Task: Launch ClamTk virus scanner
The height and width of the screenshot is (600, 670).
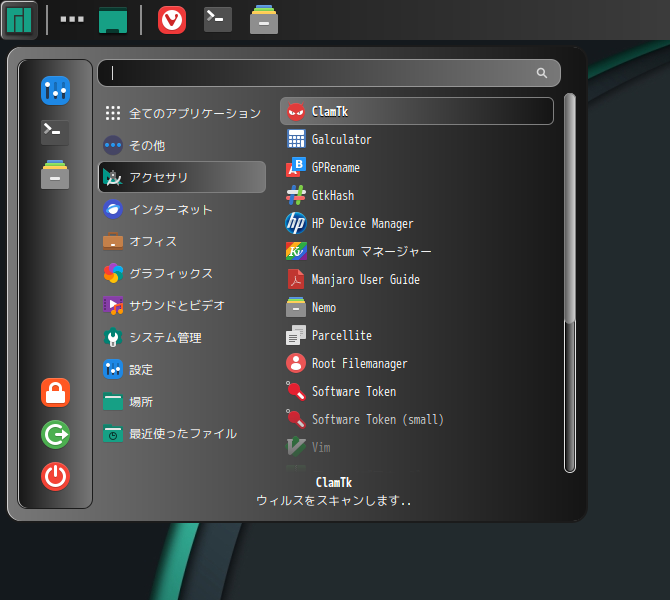Action: [x=417, y=112]
